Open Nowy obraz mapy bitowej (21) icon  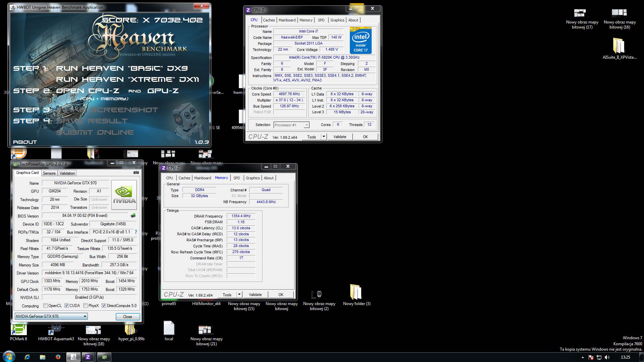206,335
